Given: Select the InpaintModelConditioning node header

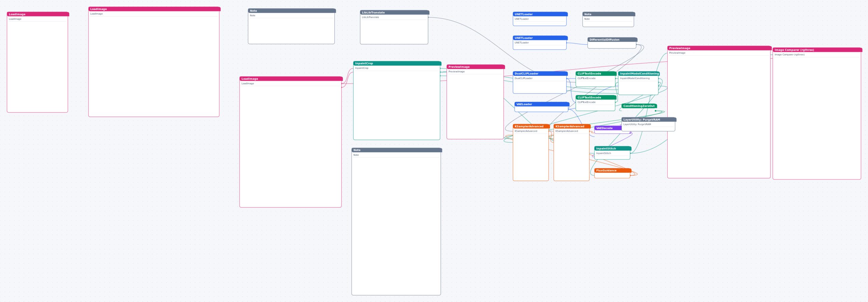Looking at the screenshot, I should pyautogui.click(x=639, y=73).
